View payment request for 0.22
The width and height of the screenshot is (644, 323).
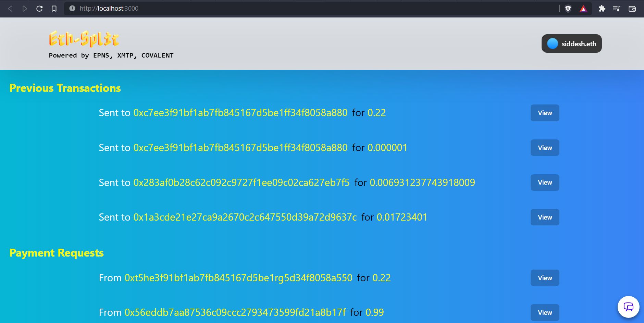(x=545, y=278)
